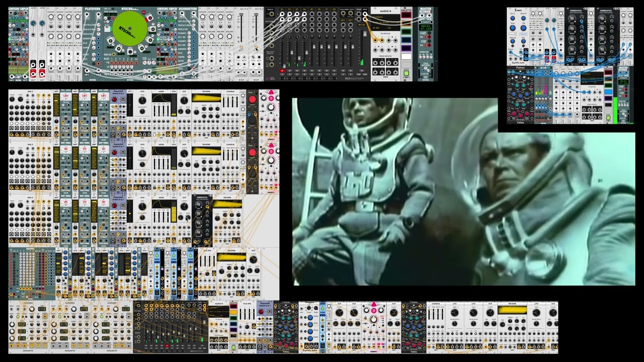The width and height of the screenshot is (644, 362).
Task: Click the VCA yellow level display in third row
Action: coord(174,212)
